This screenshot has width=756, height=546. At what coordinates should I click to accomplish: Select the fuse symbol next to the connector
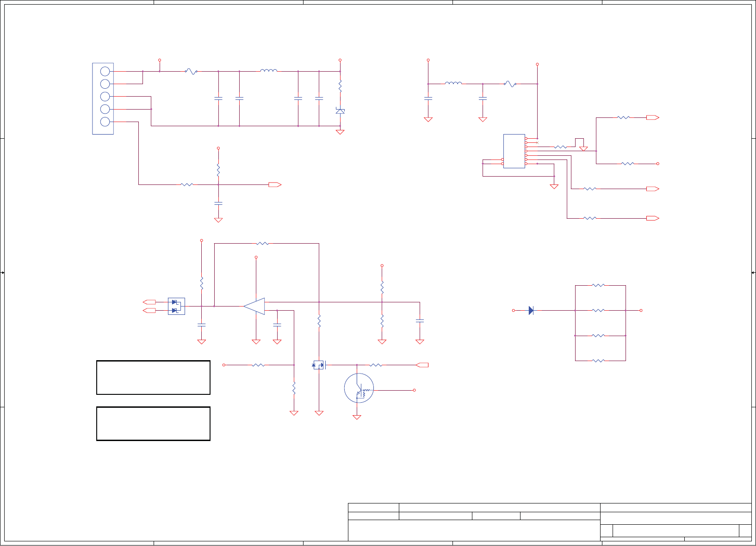(x=191, y=71)
